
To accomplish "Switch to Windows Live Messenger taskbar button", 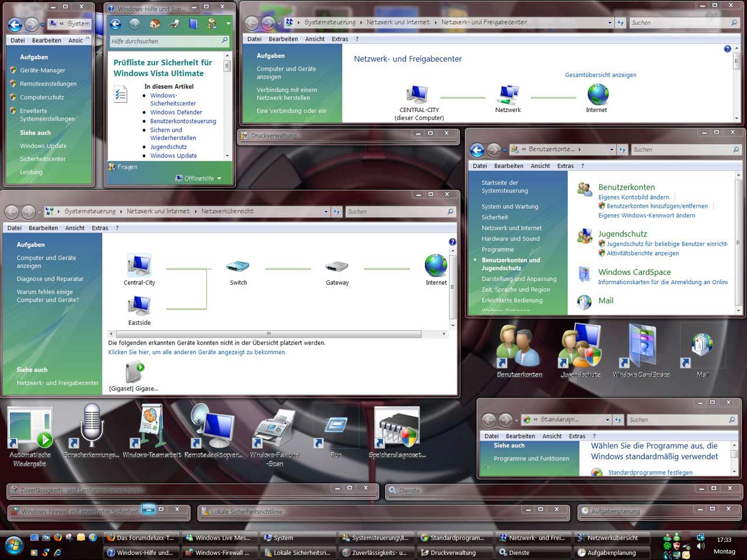I will (218, 538).
